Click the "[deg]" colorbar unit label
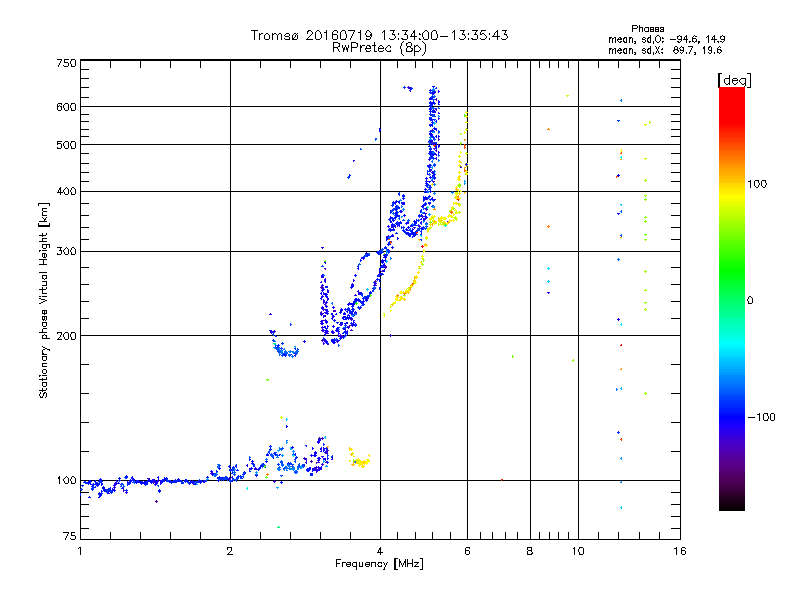This screenshot has height=600, width=800. pos(734,80)
